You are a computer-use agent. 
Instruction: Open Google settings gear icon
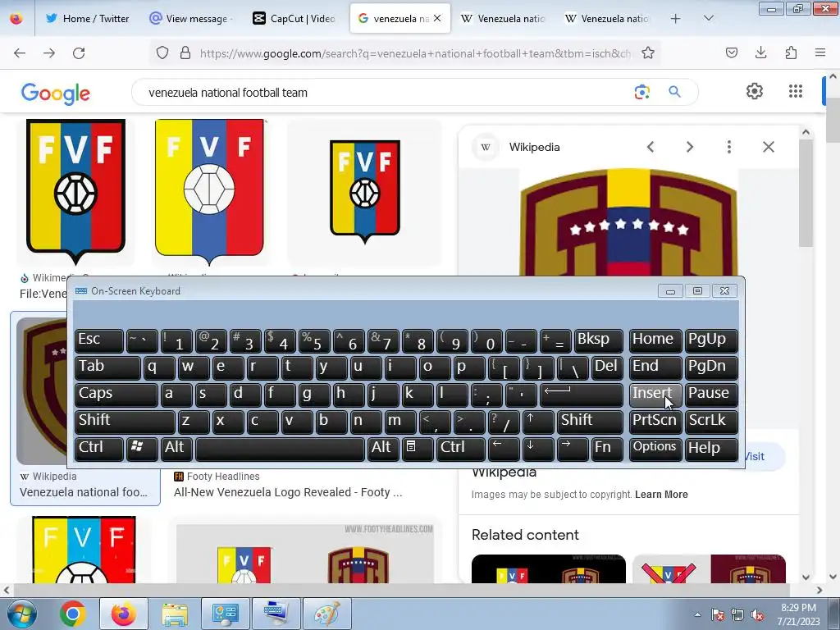coord(755,91)
